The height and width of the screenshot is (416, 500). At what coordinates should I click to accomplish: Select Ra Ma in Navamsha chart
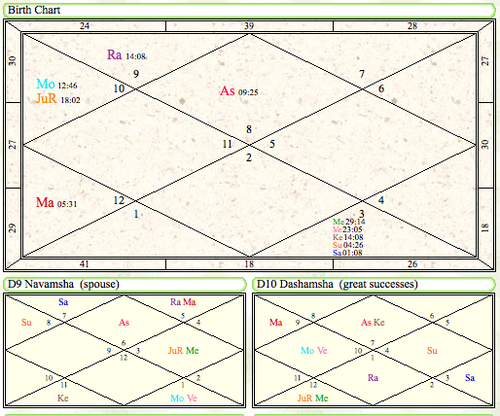(183, 302)
